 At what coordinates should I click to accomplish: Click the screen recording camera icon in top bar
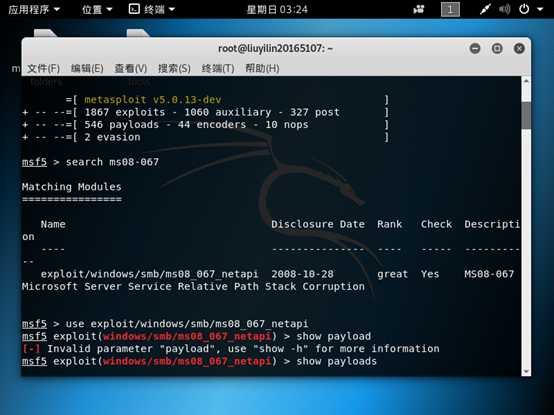click(x=419, y=9)
